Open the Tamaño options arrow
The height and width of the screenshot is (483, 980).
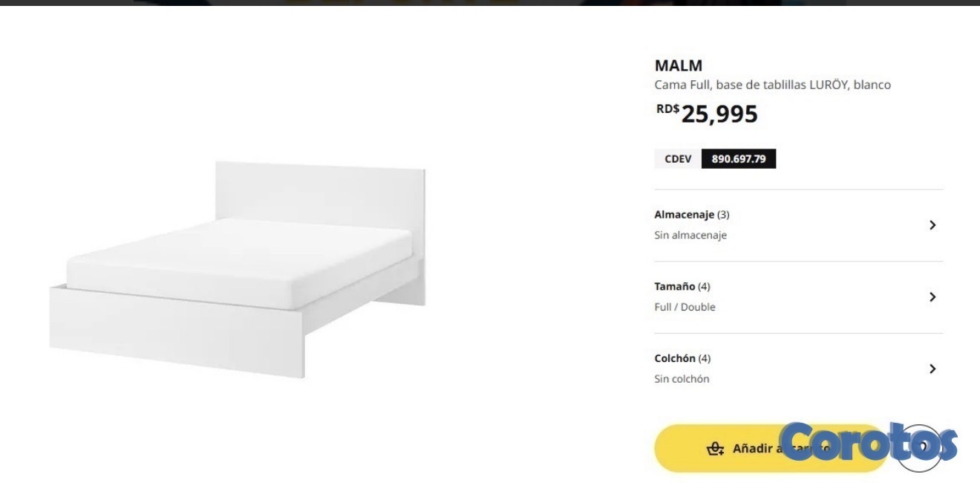[932, 297]
